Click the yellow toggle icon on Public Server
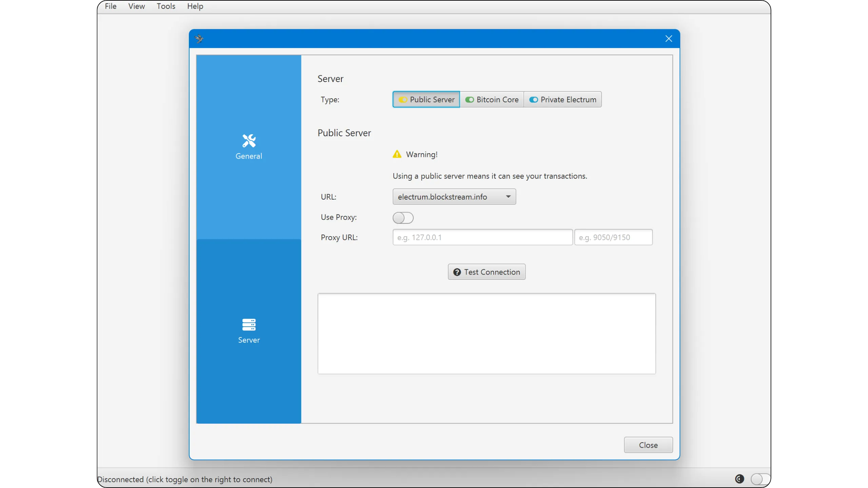This screenshot has width=868, height=488. point(403,100)
